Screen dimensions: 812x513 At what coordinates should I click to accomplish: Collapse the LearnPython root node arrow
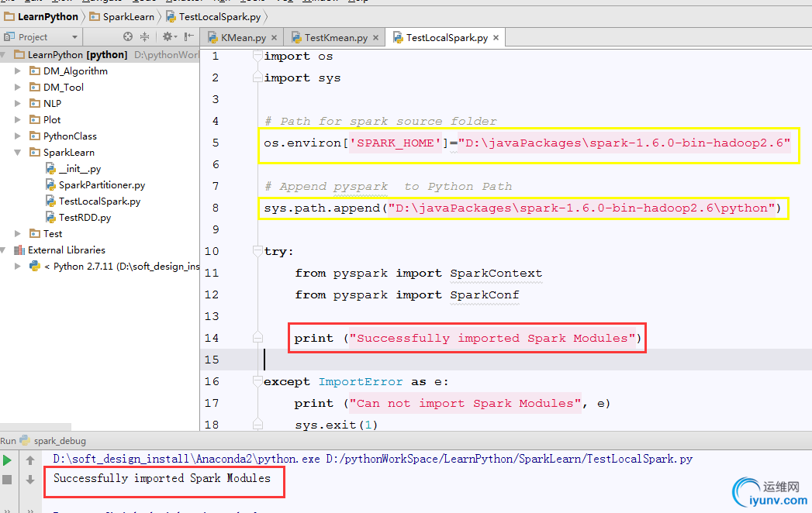(x=4, y=55)
